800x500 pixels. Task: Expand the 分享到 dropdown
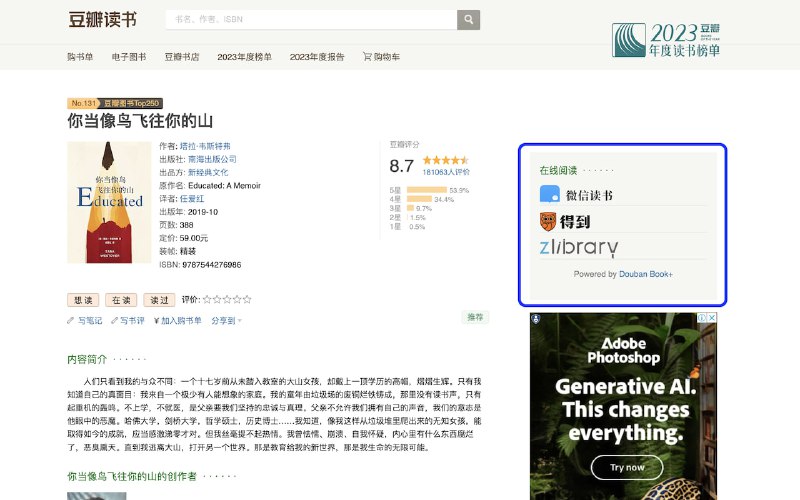tap(226, 321)
